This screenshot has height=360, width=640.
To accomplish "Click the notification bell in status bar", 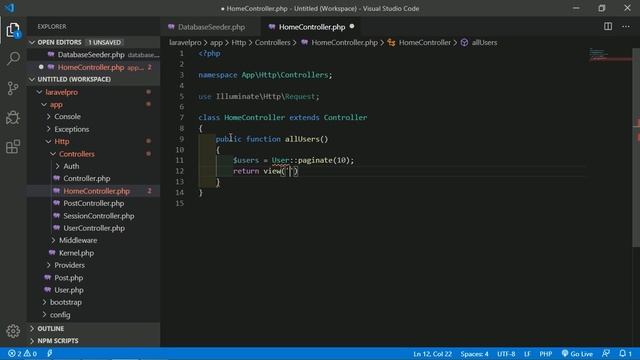I will [x=625, y=353].
